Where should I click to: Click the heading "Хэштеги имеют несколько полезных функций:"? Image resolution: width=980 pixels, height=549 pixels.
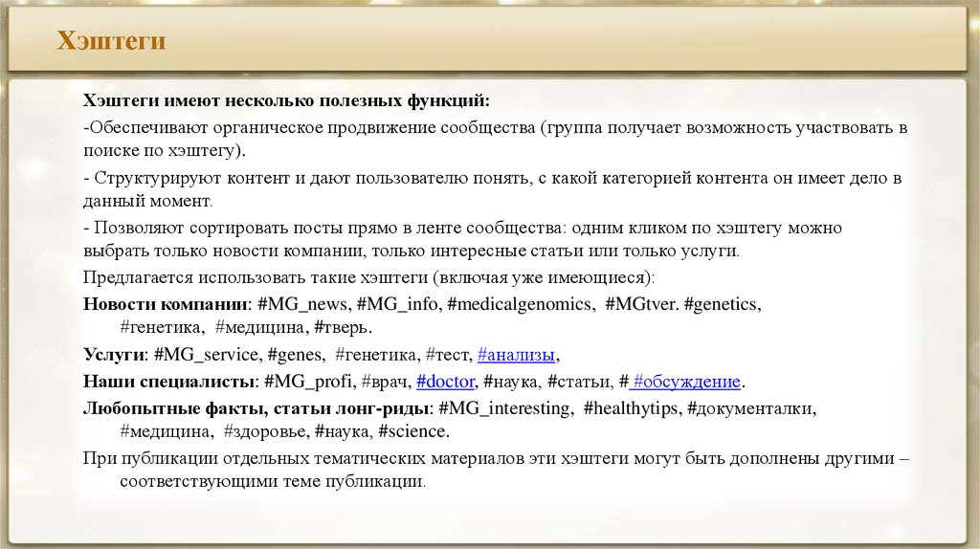pos(286,100)
